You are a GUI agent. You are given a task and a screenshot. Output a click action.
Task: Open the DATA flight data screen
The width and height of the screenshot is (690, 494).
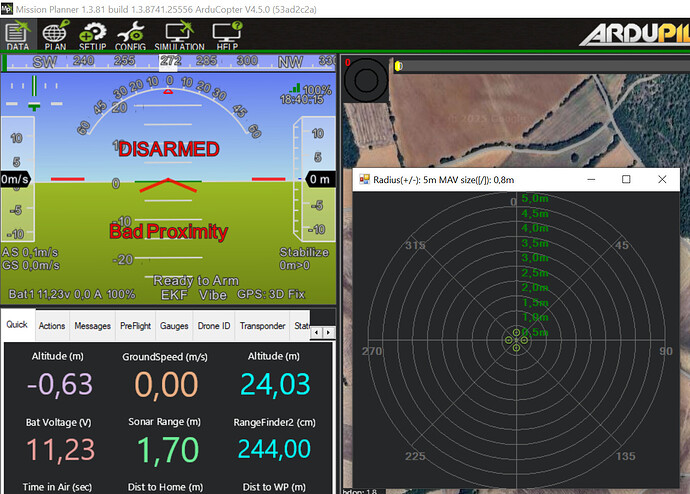17,34
